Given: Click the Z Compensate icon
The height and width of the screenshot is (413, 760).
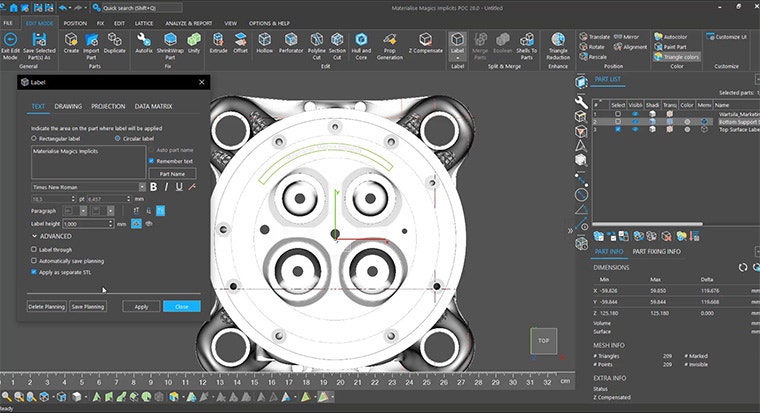Looking at the screenshot, I should pos(424,42).
